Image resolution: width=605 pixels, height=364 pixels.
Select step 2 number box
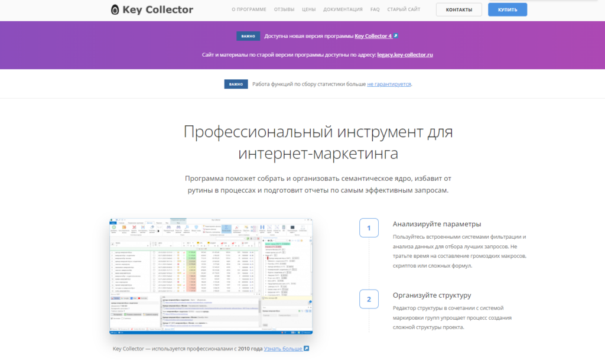369,299
